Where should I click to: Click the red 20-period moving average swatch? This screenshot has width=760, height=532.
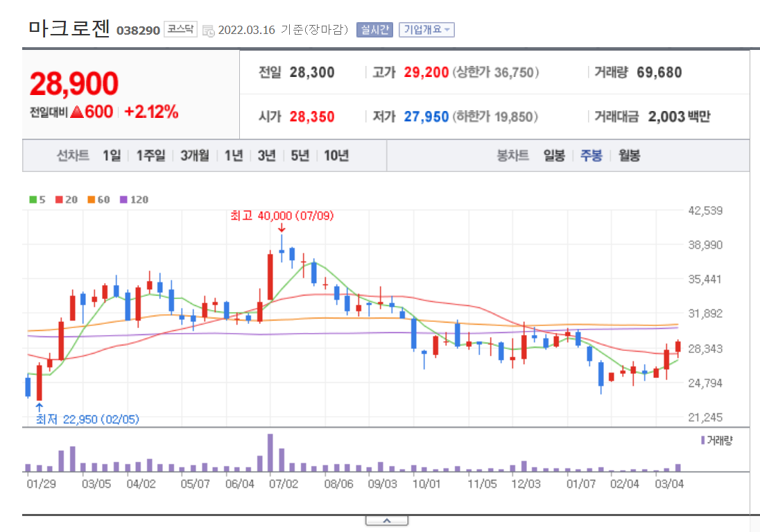pos(59,199)
